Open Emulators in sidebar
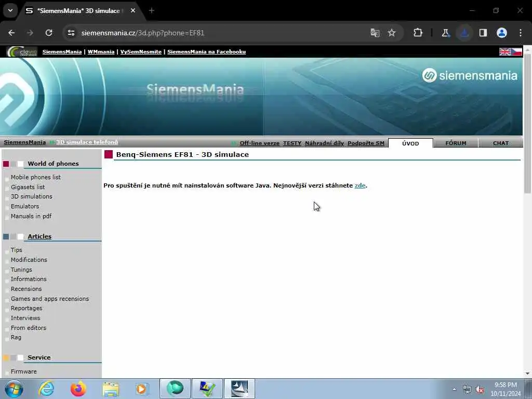 [25, 206]
